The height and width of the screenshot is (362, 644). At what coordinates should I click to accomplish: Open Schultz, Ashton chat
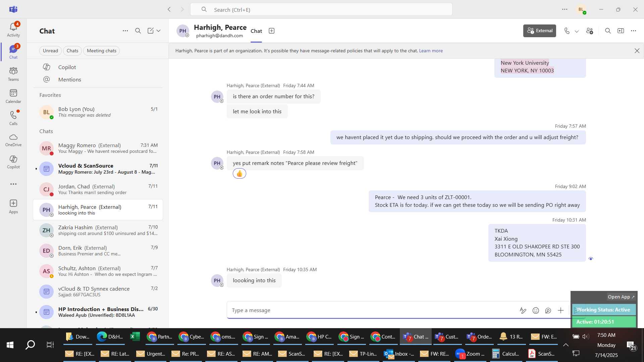98,271
